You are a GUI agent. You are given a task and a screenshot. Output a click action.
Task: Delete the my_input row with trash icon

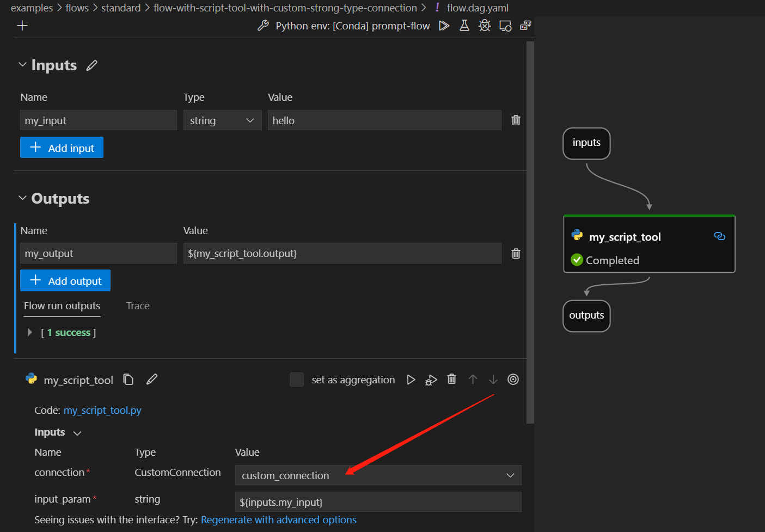[516, 120]
